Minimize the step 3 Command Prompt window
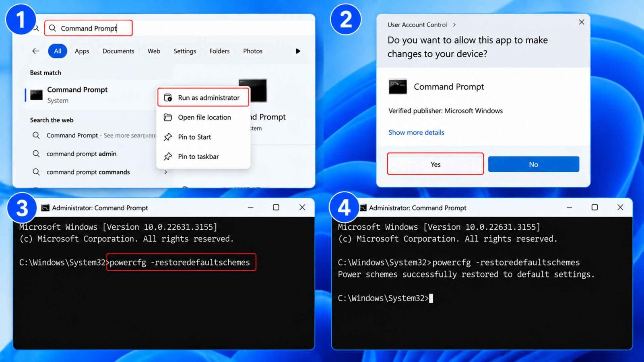 click(x=251, y=207)
